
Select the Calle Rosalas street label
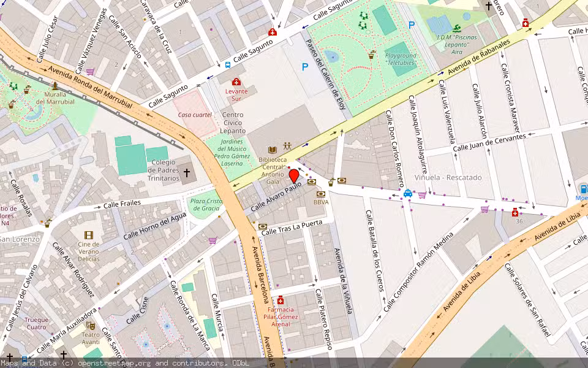pyautogui.click(x=21, y=198)
